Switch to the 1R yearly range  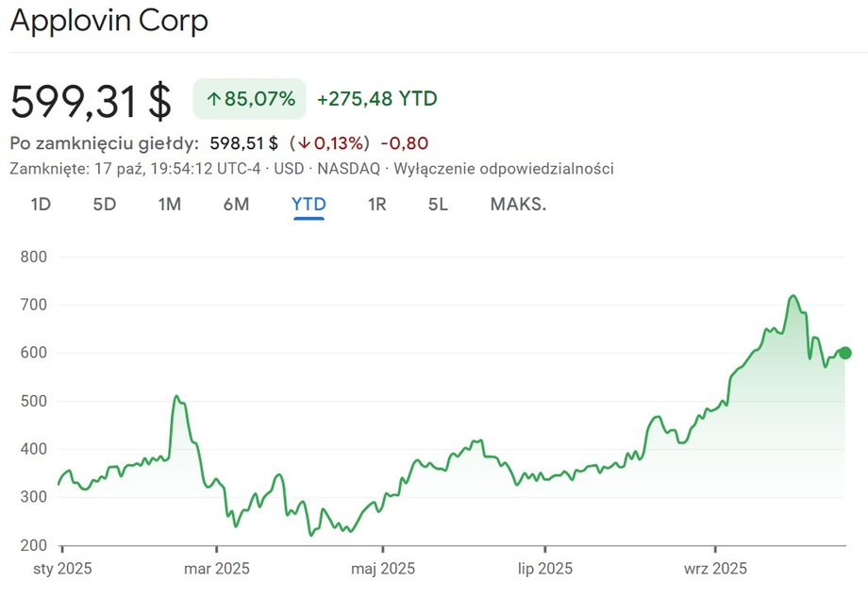click(x=376, y=203)
